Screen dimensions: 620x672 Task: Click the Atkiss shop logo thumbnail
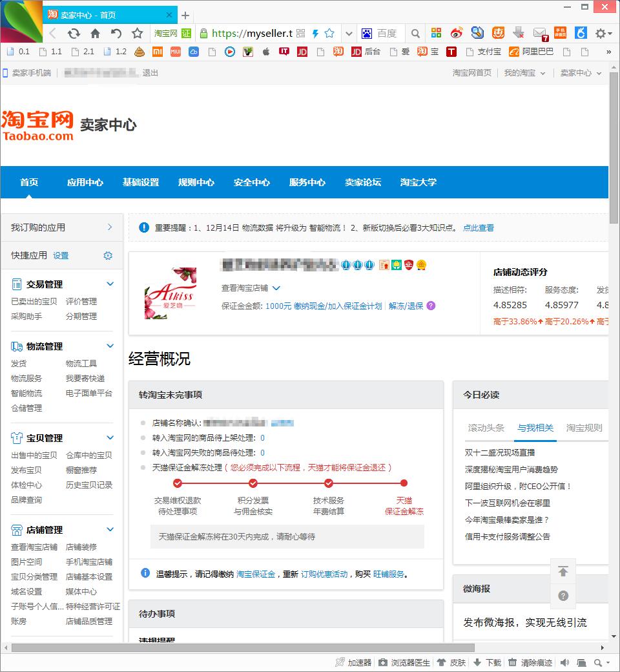click(171, 293)
